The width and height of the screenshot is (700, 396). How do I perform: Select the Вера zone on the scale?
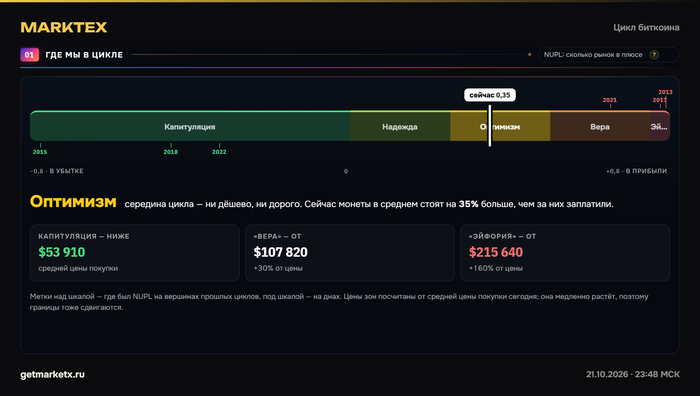click(600, 127)
